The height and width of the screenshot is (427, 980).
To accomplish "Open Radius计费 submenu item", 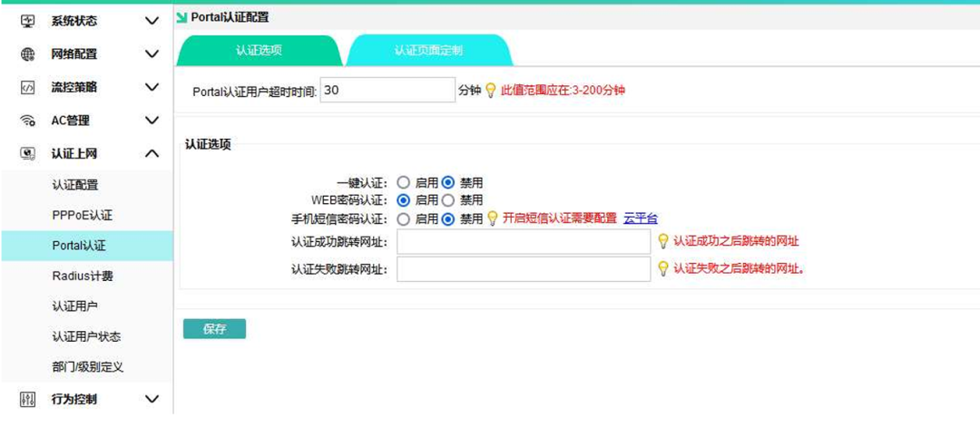I will [x=83, y=276].
